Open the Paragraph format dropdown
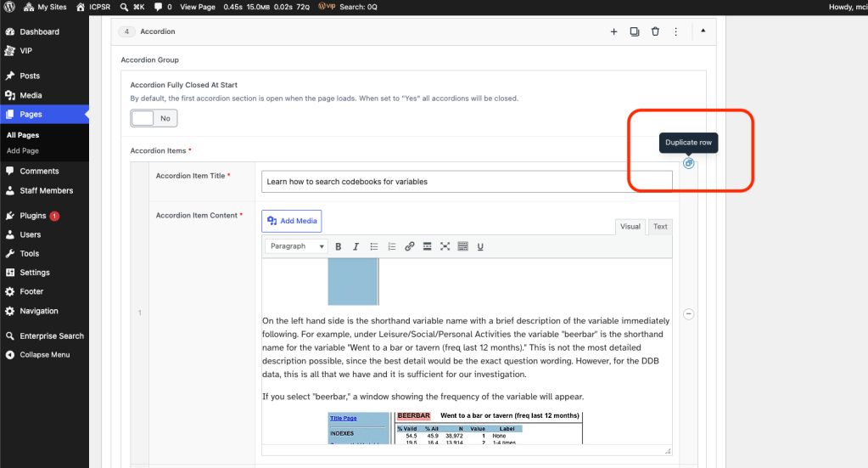Viewport: 868px width, 468px height. click(297, 246)
